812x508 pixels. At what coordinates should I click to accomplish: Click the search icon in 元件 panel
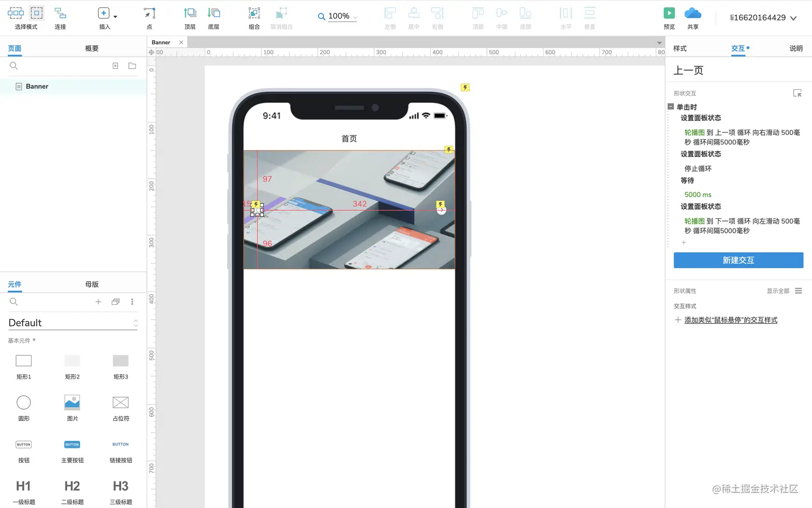pos(14,302)
